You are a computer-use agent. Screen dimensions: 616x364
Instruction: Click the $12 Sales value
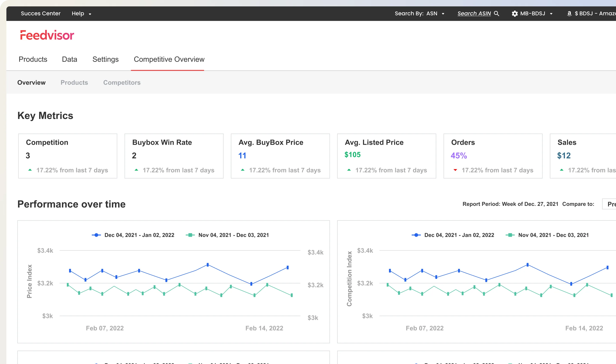tap(564, 156)
